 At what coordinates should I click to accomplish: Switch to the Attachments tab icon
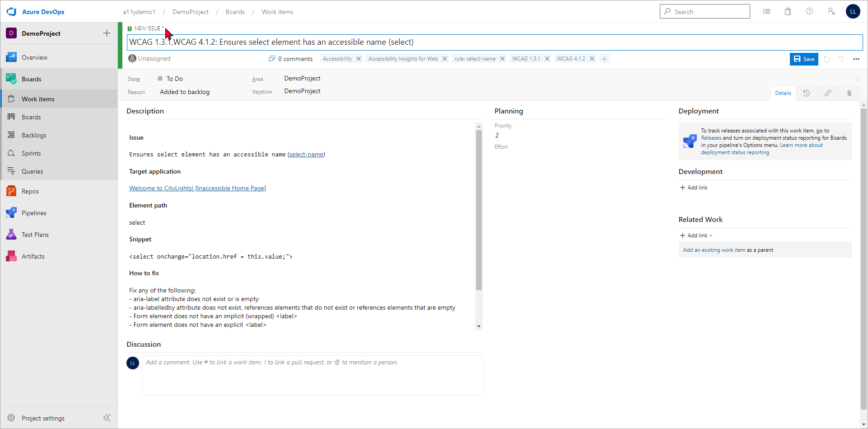(849, 93)
